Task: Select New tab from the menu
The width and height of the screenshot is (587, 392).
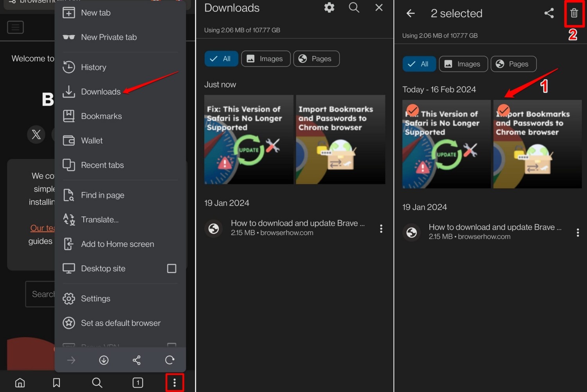Action: (120, 13)
